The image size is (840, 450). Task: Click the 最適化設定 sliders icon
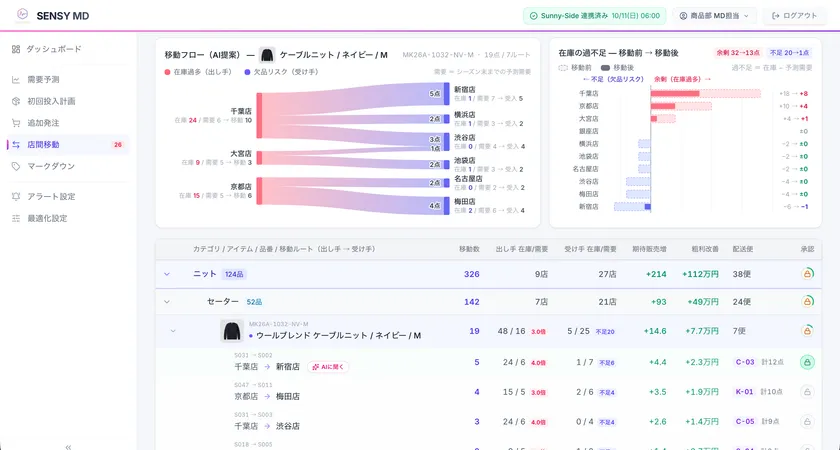(16, 219)
